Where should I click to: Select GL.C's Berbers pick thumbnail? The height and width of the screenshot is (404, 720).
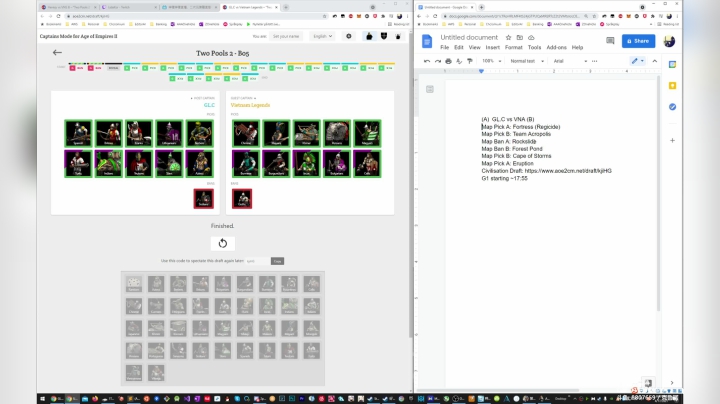point(200,133)
